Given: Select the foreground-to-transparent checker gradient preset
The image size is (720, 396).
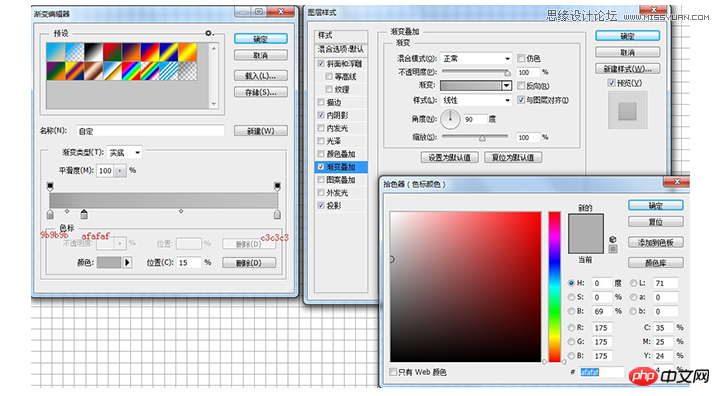Looking at the screenshot, I should [74, 52].
